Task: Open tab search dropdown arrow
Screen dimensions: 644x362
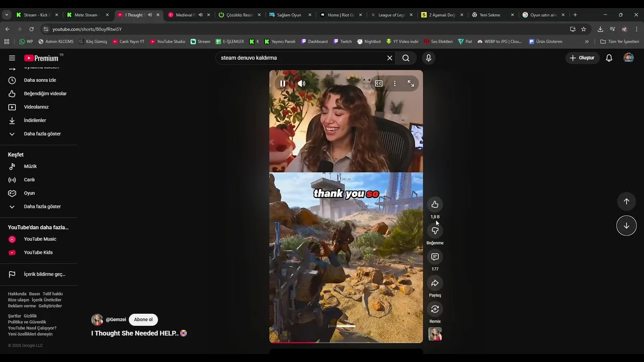Action: [7, 15]
